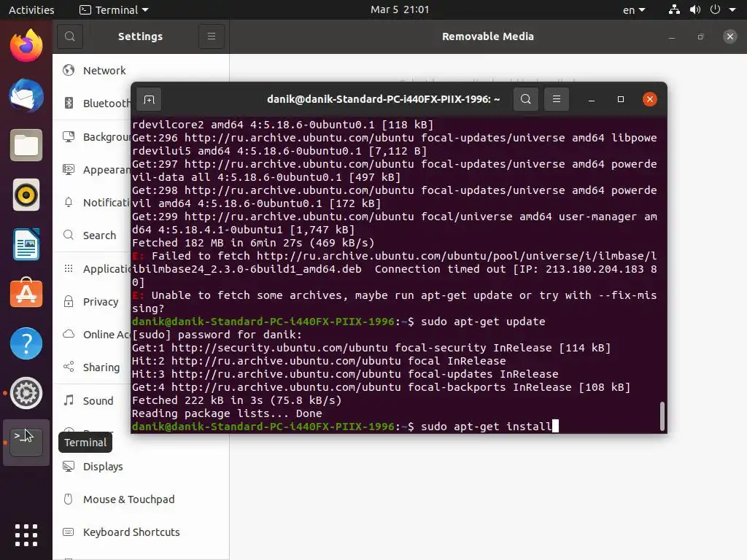Viewport: 747px width, 560px height.
Task: Maximize the Terminal window
Action: [x=620, y=99]
